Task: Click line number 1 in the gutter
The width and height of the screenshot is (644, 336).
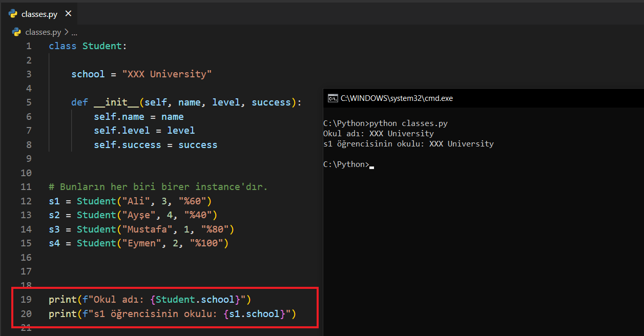Action: [x=29, y=46]
